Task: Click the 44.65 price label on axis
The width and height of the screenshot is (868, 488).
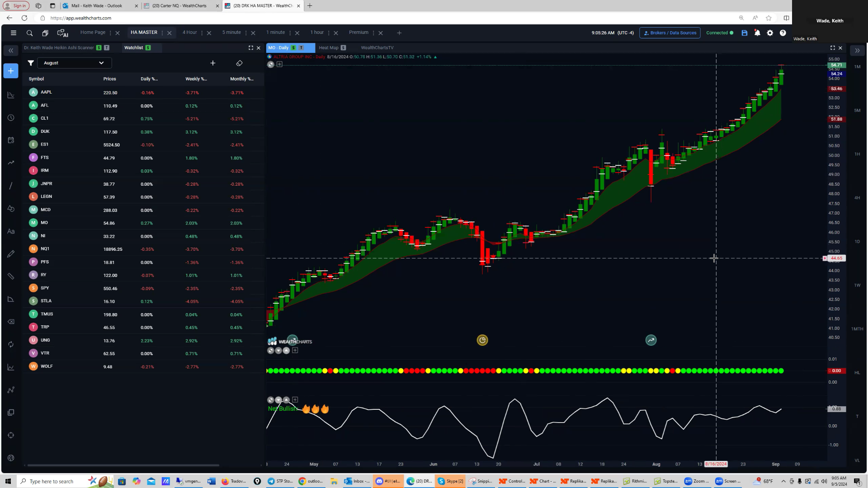Action: tap(836, 258)
